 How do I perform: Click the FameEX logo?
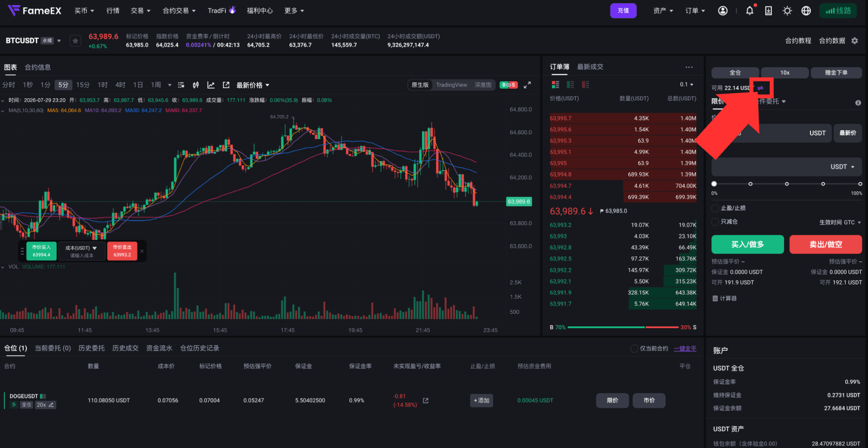34,11
